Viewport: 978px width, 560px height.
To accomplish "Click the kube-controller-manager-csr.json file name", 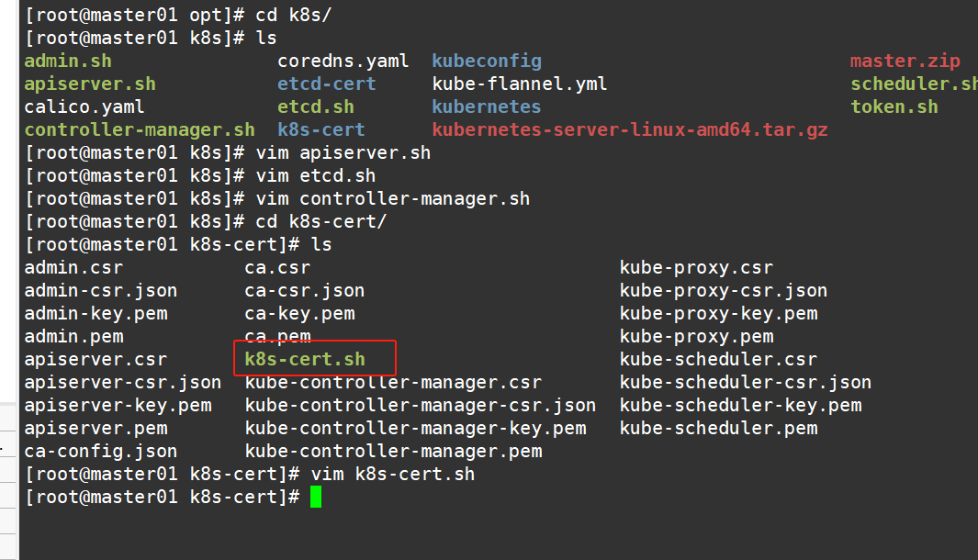I will pos(421,406).
